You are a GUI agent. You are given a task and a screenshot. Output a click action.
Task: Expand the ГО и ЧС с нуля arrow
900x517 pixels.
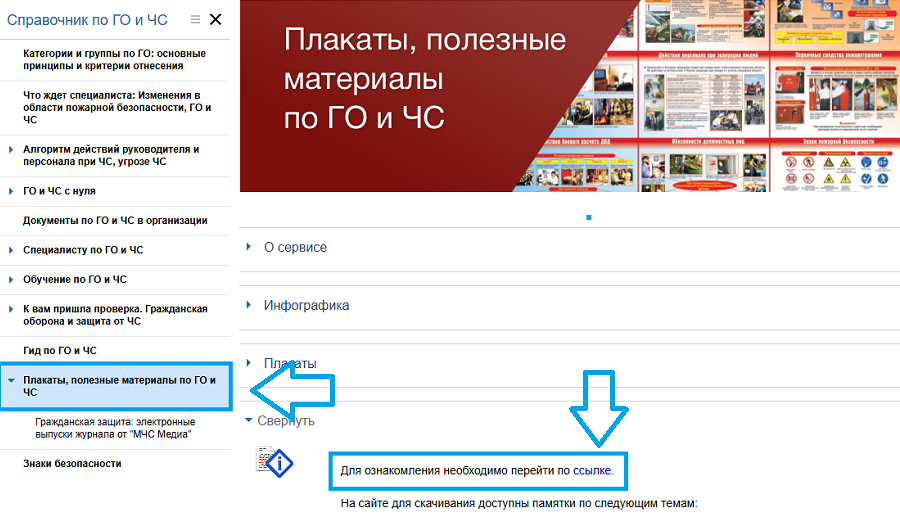(x=11, y=191)
